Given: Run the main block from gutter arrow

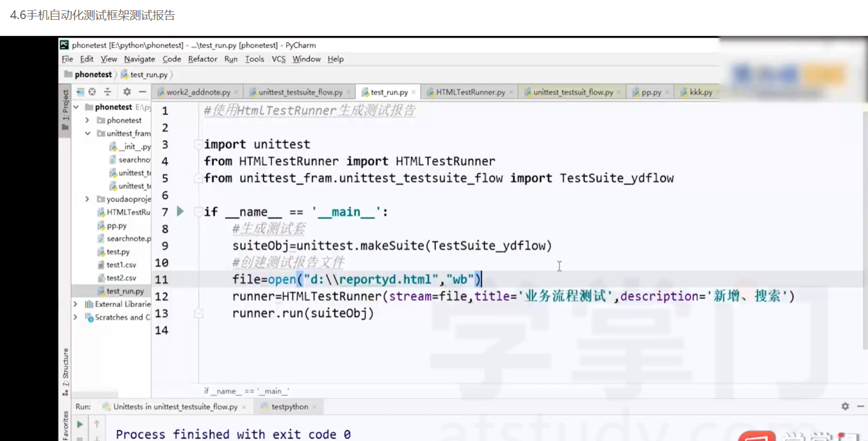Looking at the screenshot, I should tap(181, 212).
